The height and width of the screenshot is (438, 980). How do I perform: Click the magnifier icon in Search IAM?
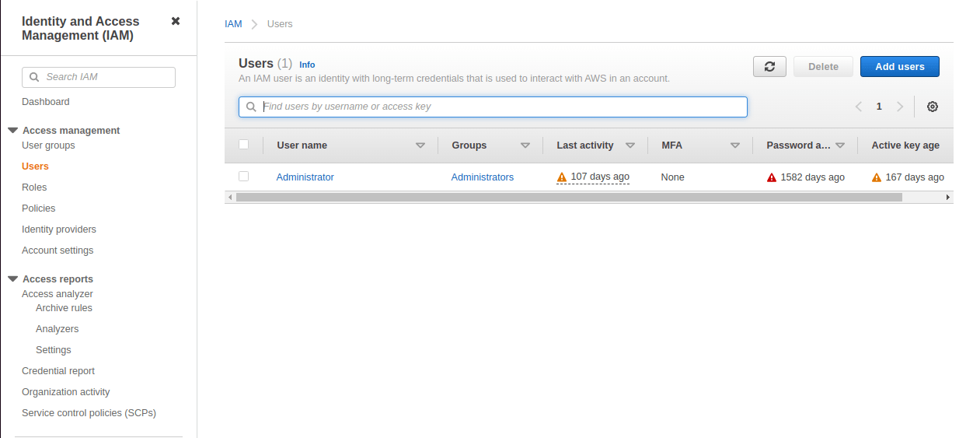[34, 77]
